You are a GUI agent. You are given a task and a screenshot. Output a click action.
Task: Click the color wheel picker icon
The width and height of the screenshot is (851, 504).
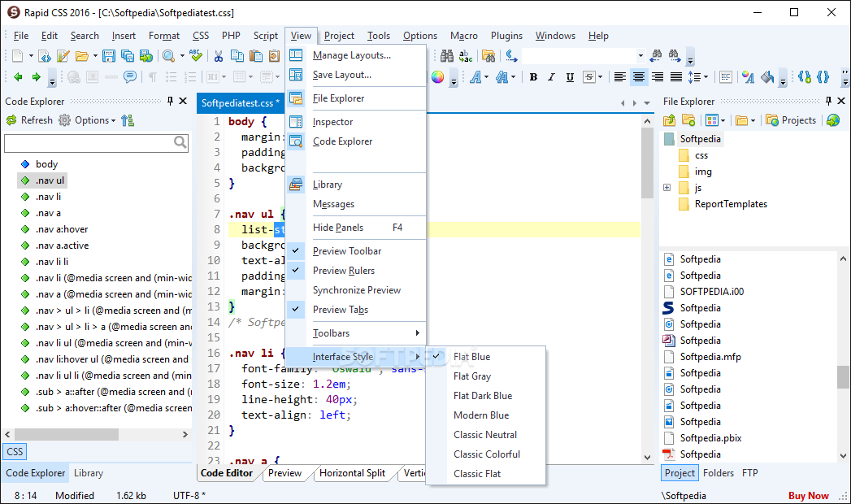(437, 77)
